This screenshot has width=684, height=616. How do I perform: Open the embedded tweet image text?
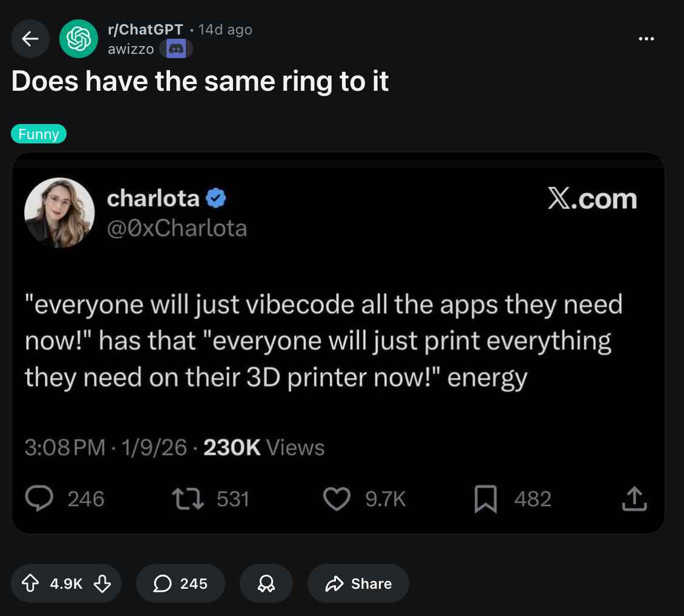click(324, 341)
